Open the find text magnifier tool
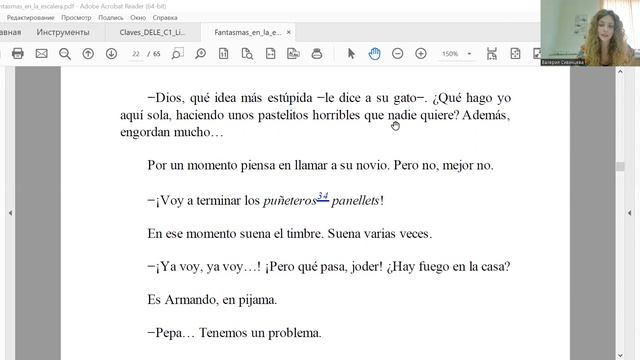 click(x=64, y=53)
